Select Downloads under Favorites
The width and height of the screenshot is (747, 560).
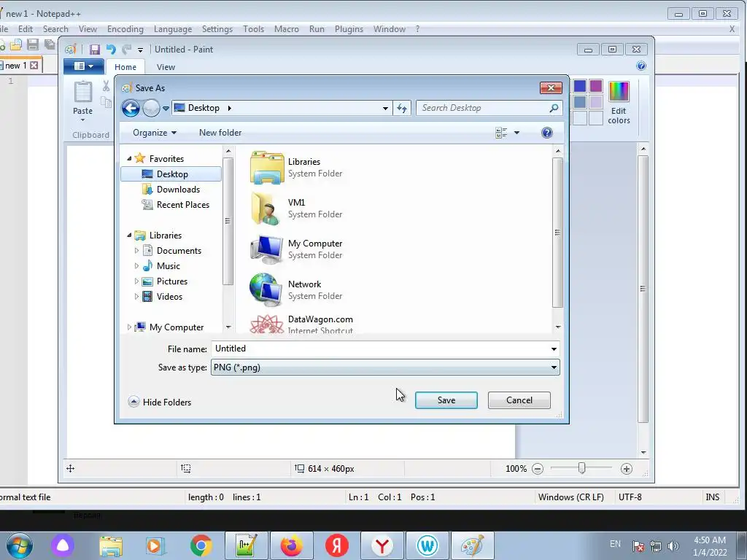click(178, 190)
